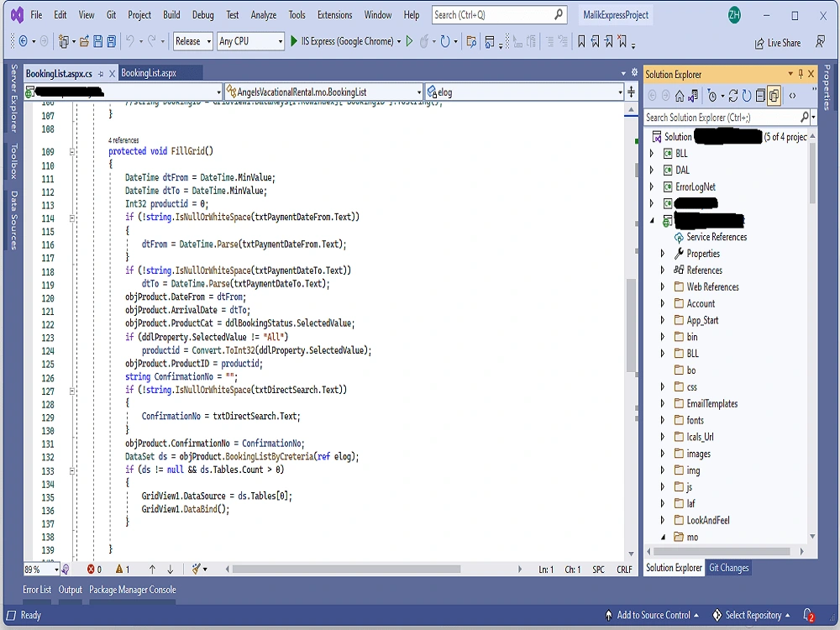The height and width of the screenshot is (630, 840).
Task: Click the editor horizontal scrollbar thumb
Action: pyautogui.click(x=346, y=569)
